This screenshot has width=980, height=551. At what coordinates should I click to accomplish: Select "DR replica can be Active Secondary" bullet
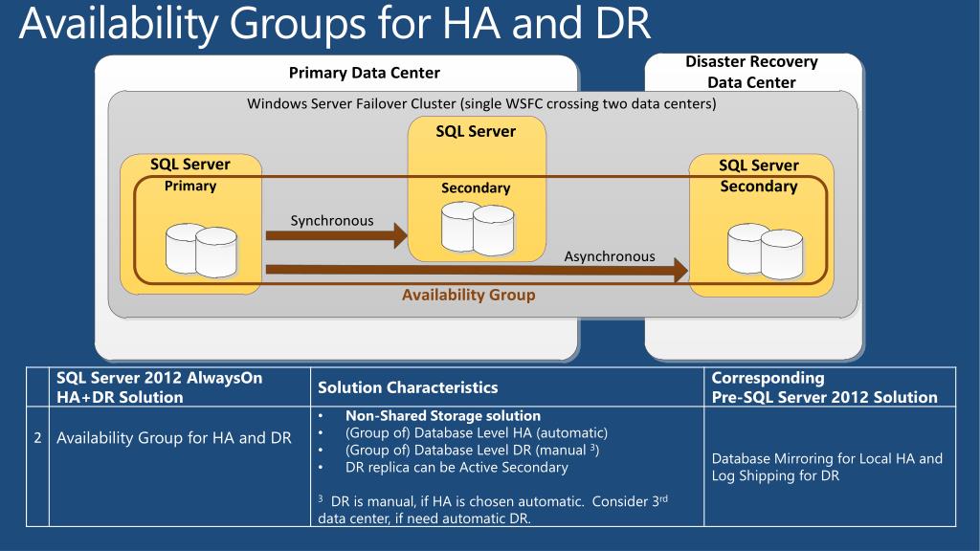(x=457, y=467)
